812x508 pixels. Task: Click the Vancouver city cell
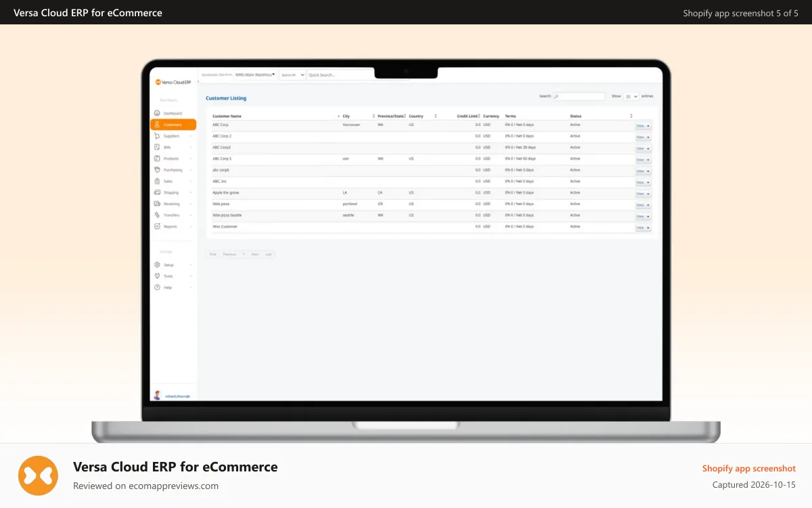(x=352, y=125)
